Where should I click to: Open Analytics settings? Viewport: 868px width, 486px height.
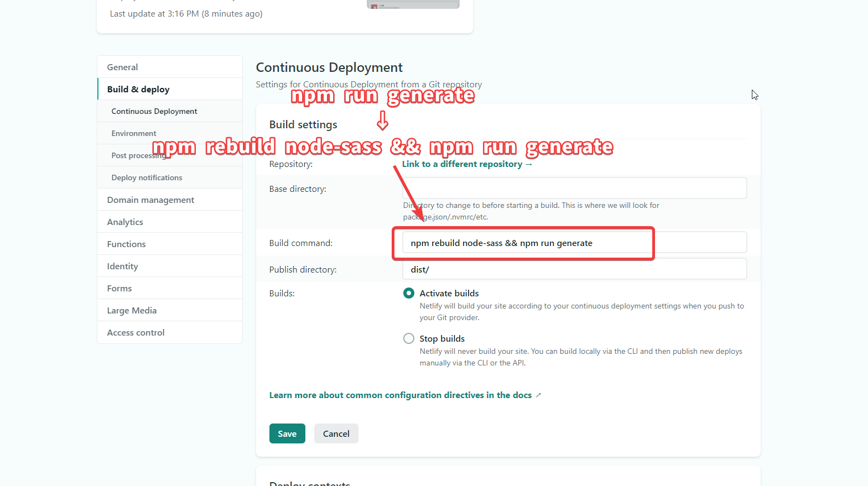pos(170,222)
